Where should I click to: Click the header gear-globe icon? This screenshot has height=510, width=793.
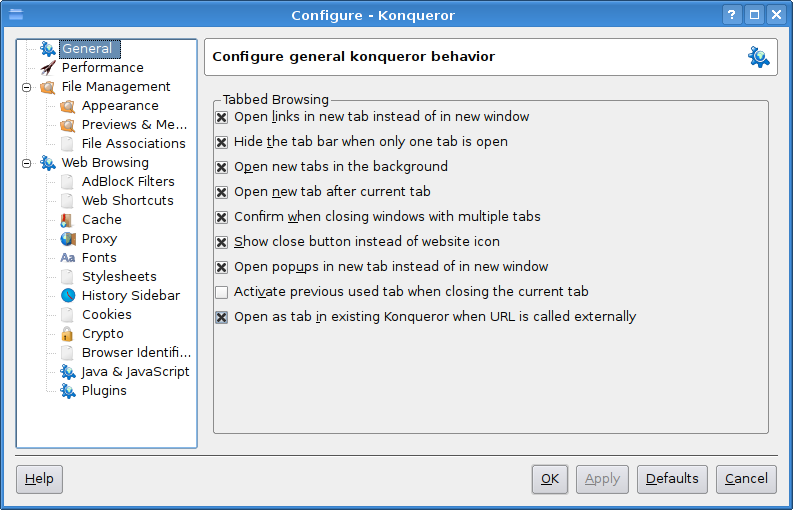(x=759, y=57)
